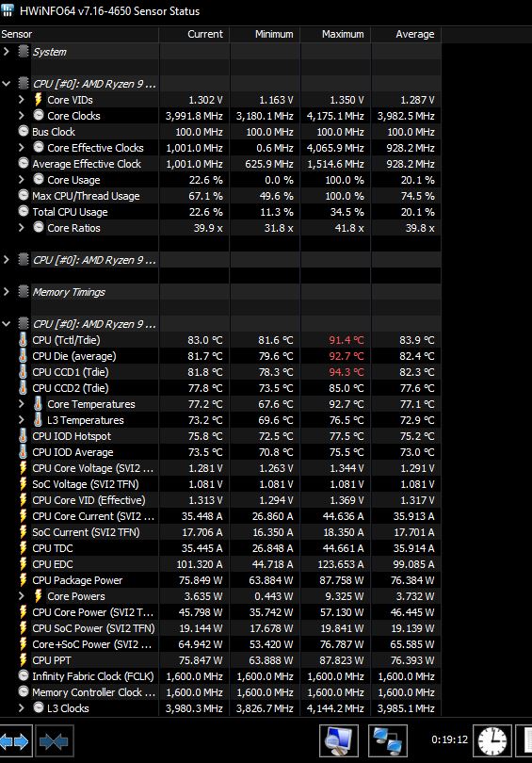Open the monitor remote sensor icon
532x763 pixels.
pos(338,741)
